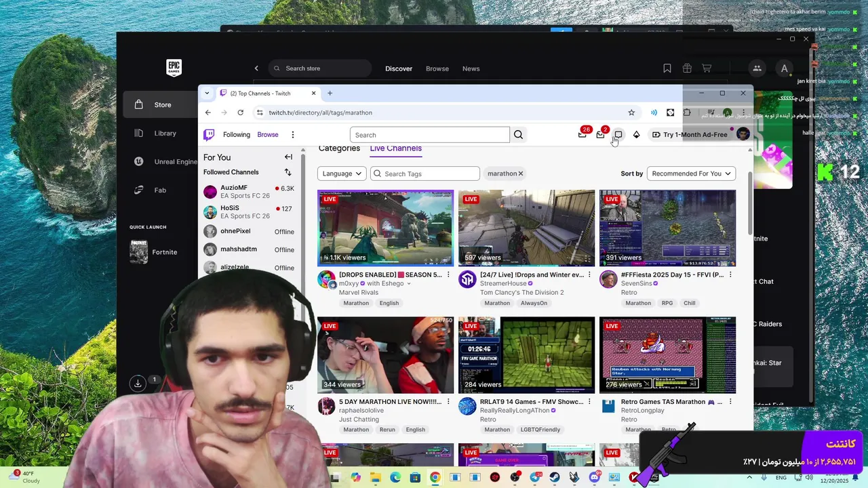Open Fab in Epic Games sidebar
The image size is (868, 488).
[161, 190]
